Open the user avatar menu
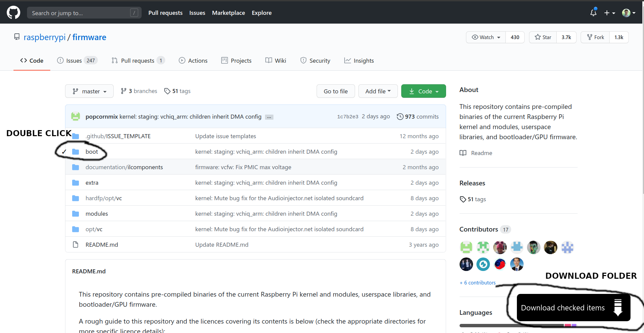644x333 pixels. click(629, 13)
